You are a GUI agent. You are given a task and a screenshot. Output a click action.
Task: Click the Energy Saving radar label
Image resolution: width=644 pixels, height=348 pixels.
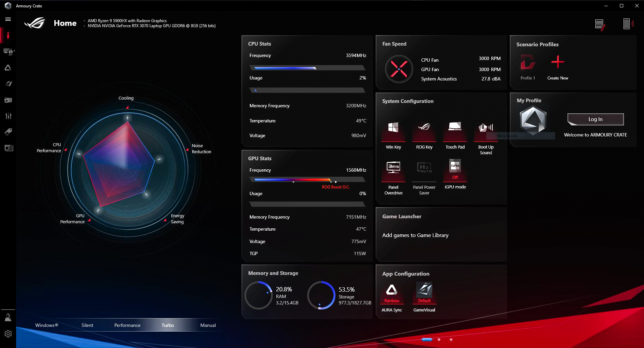pyautogui.click(x=177, y=219)
